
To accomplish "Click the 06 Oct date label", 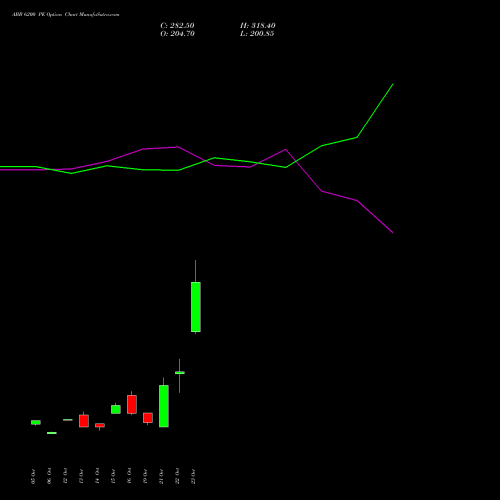I will pos(49,476).
